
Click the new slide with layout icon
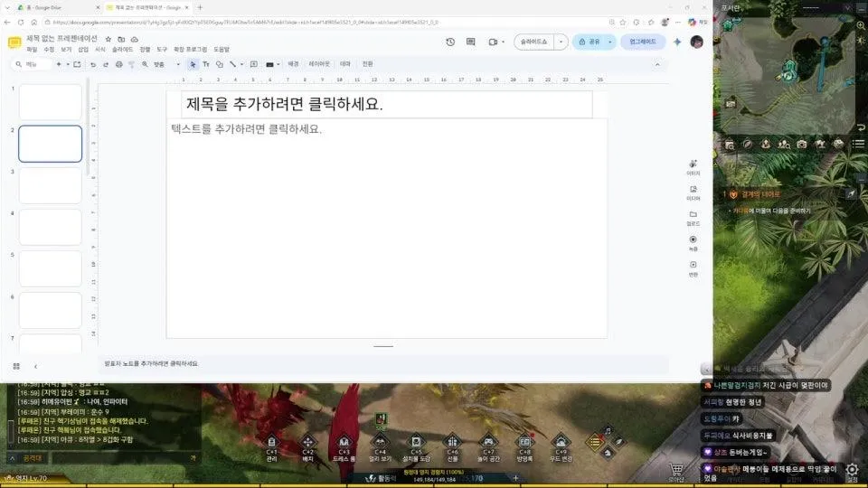coord(77,65)
